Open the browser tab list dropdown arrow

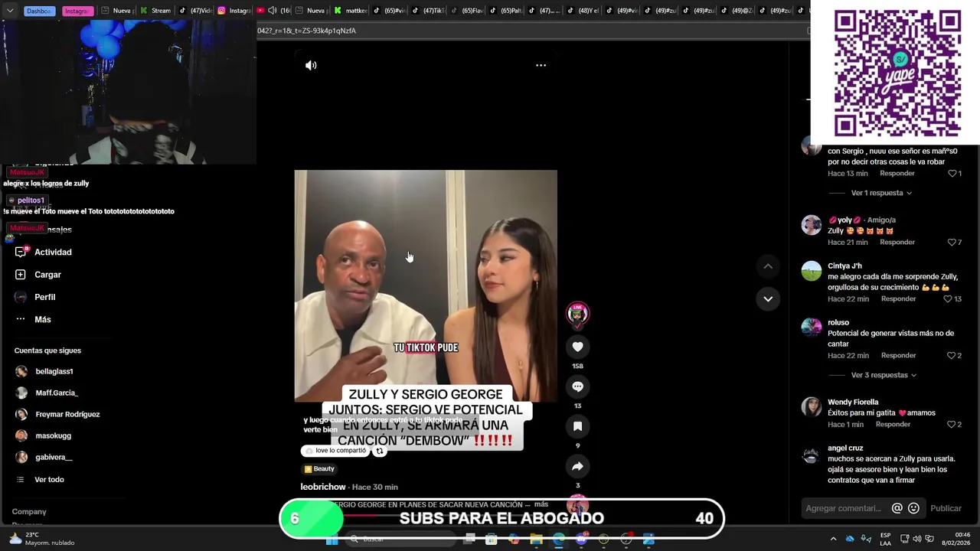click(10, 11)
